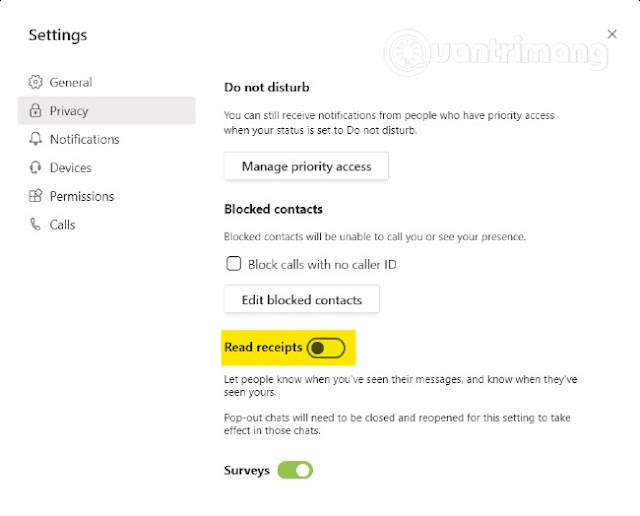Screen dimensions: 640x516
Task: Close the Settings dialog with X
Action: click(612, 34)
